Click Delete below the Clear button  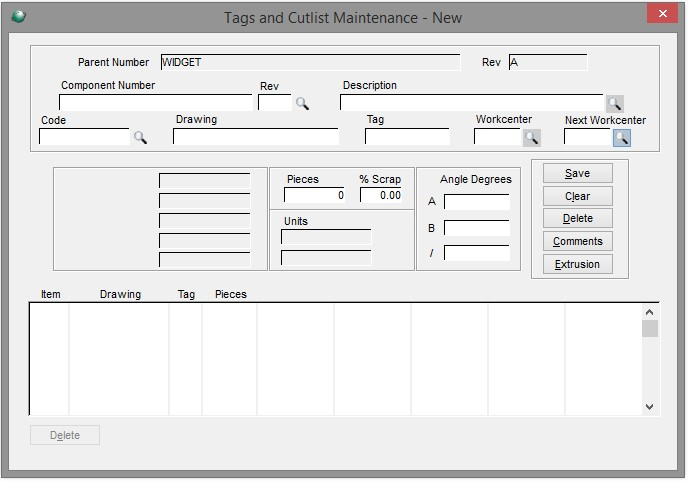[577, 218]
